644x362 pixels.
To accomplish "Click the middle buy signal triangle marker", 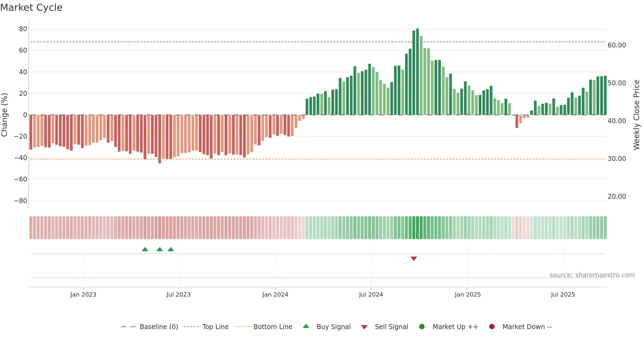I will point(160,249).
